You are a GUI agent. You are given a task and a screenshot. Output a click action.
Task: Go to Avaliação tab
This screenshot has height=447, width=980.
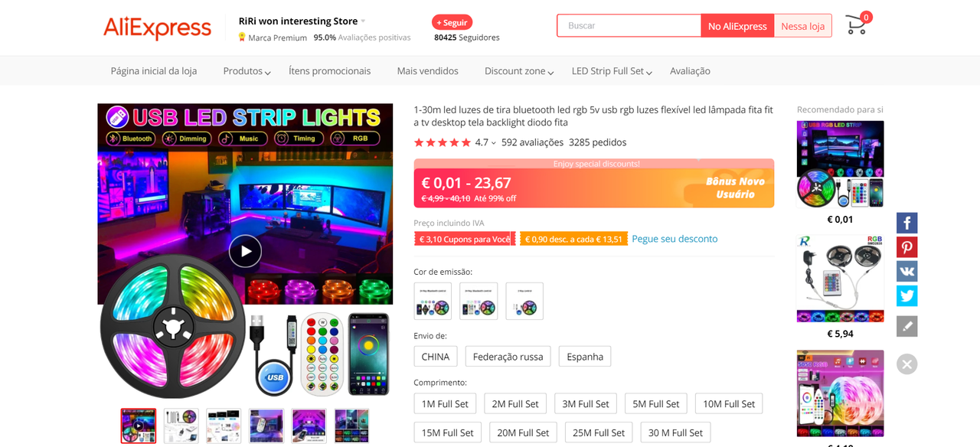(x=690, y=70)
